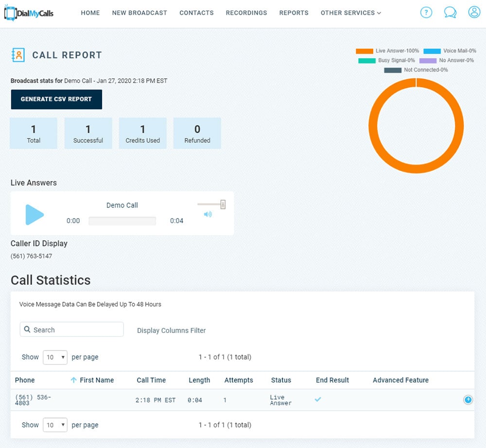The image size is (486, 448).
Task: Switch to the Recordings section
Action: (246, 13)
